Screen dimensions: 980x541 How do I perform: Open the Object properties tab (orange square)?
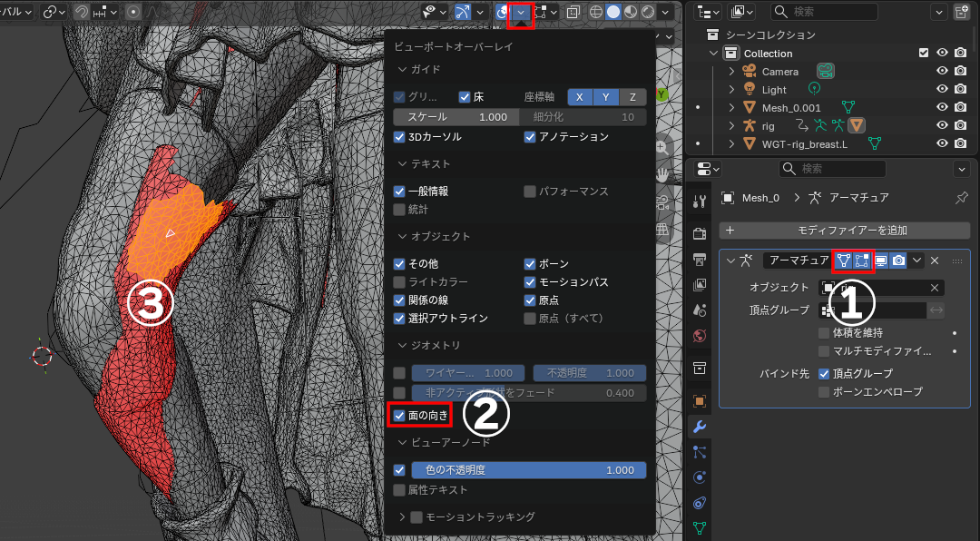point(700,401)
